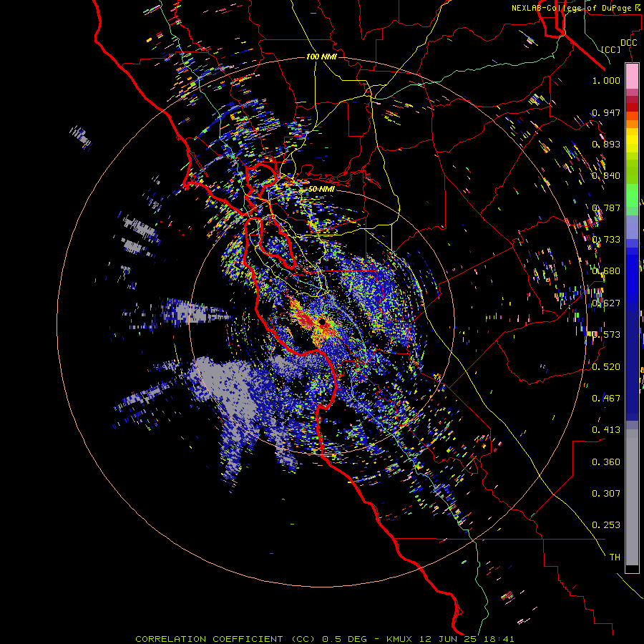
Task: Click the "12 JUN 25" date in the caption
Action: pos(448,639)
